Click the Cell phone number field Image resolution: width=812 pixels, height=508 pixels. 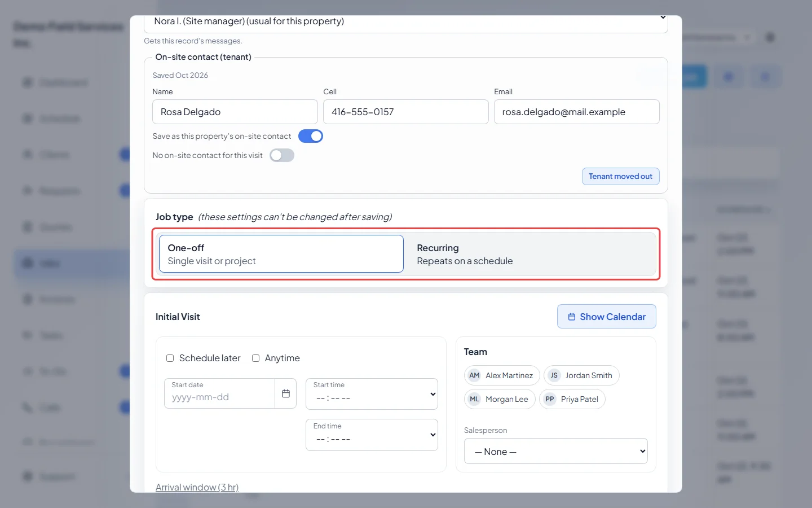[x=406, y=112]
